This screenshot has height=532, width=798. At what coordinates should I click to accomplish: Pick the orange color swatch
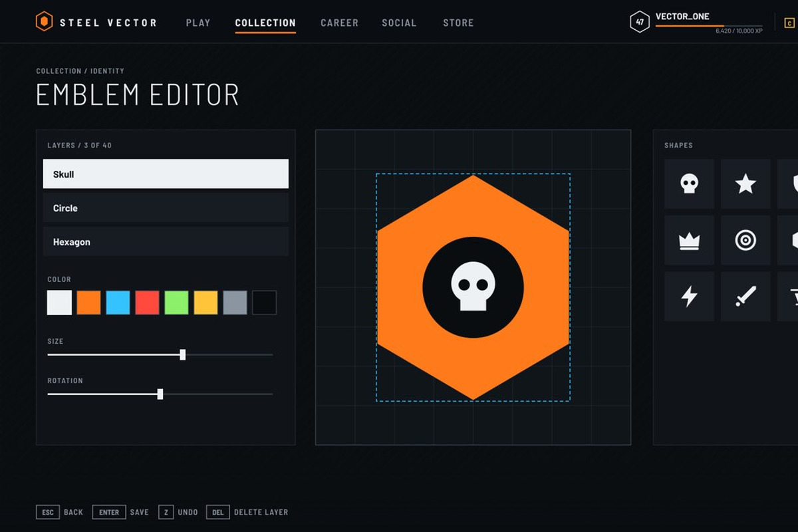(88, 303)
